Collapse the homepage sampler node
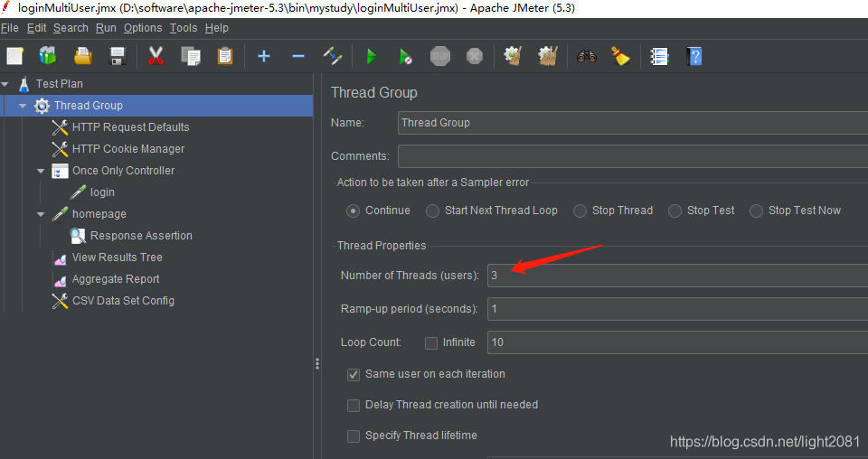This screenshot has height=459, width=868. [x=41, y=214]
